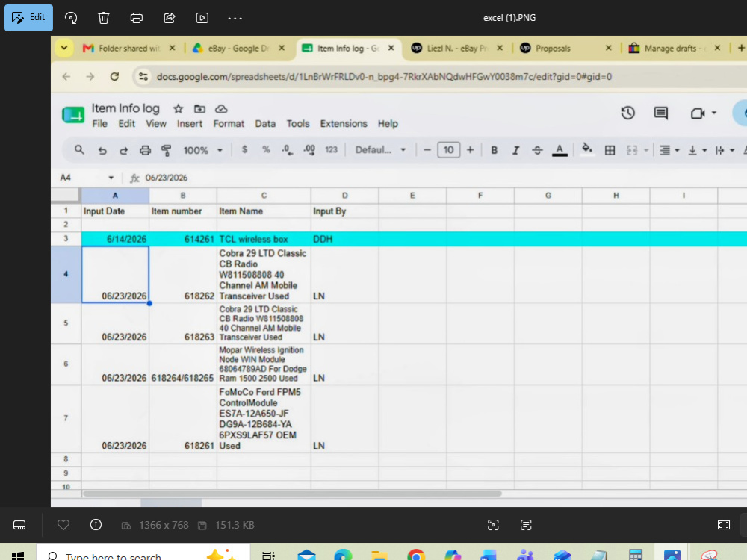Increase decimal places button
The height and width of the screenshot is (560, 747).
coord(309,149)
